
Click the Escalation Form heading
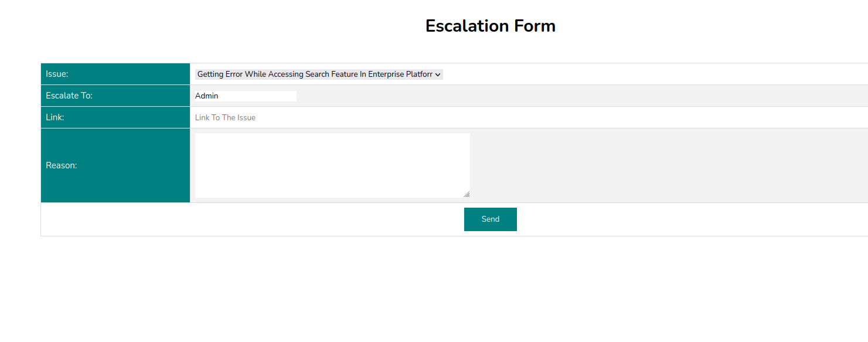click(491, 26)
